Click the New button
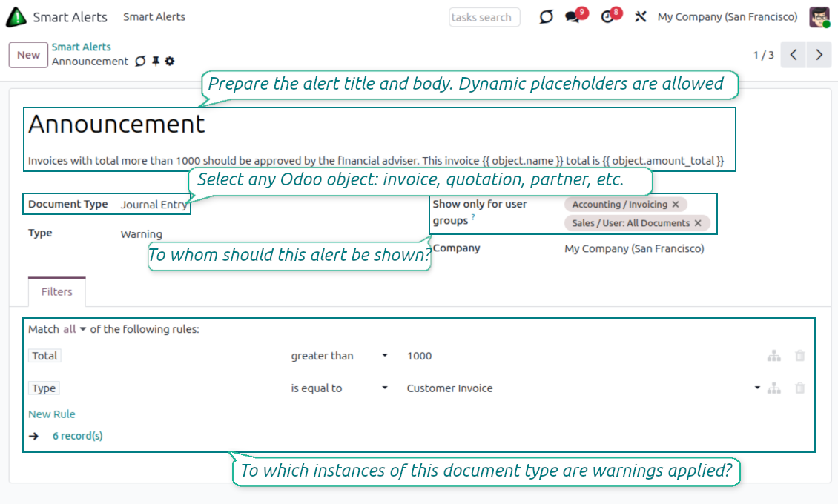Image resolution: width=838 pixels, height=504 pixels. pos(28,55)
